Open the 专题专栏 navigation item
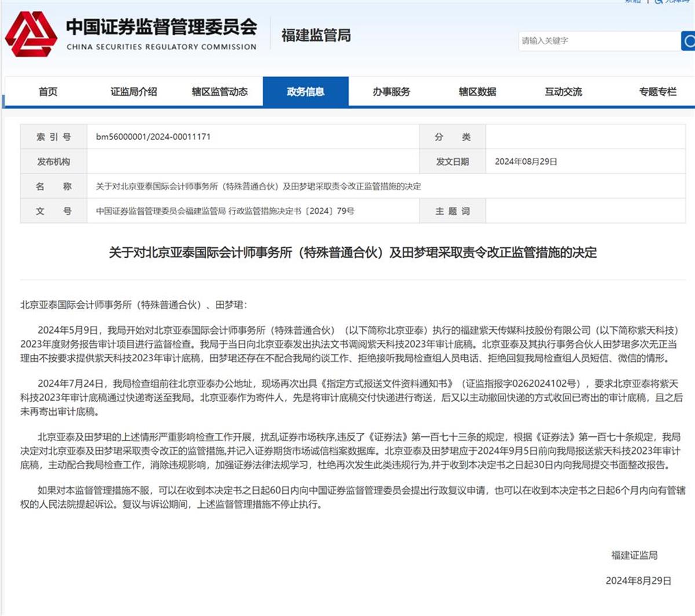This screenshot has height=616, width=695. point(657,91)
